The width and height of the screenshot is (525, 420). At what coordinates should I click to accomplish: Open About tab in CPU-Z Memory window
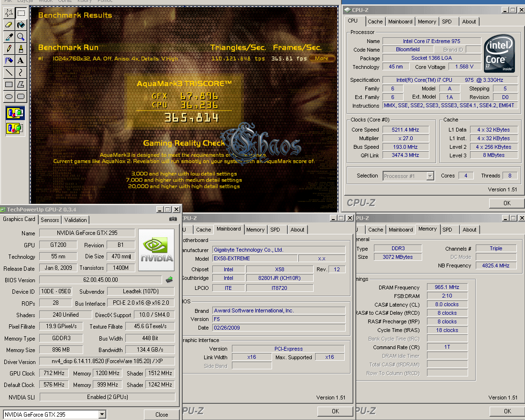pyautogui.click(x=470, y=230)
